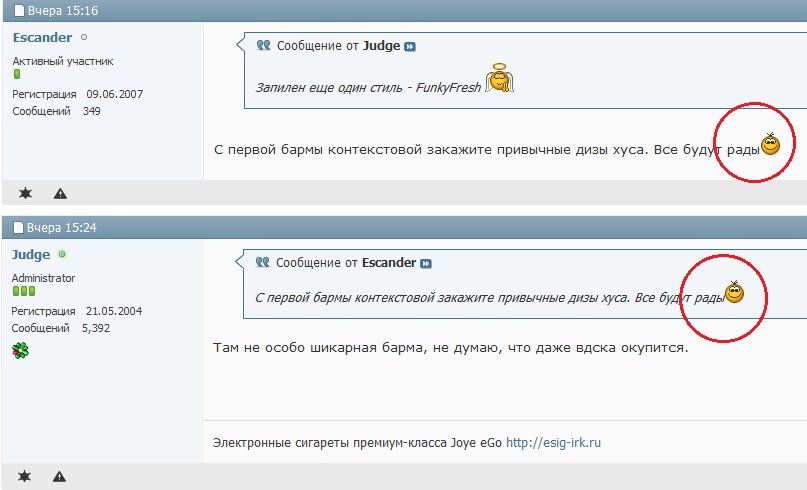The image size is (807, 490).
Task: Click the 'Вчера 15:16' post timestamp
Action: tap(63, 11)
